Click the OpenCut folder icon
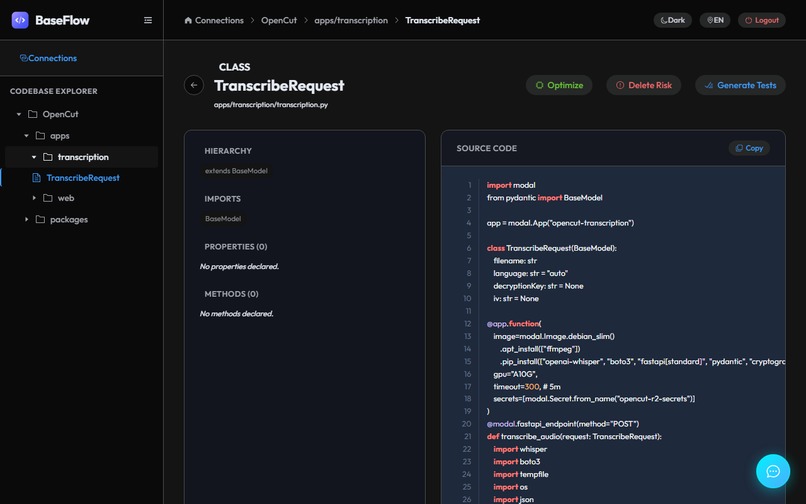The image size is (806, 504). 32,114
